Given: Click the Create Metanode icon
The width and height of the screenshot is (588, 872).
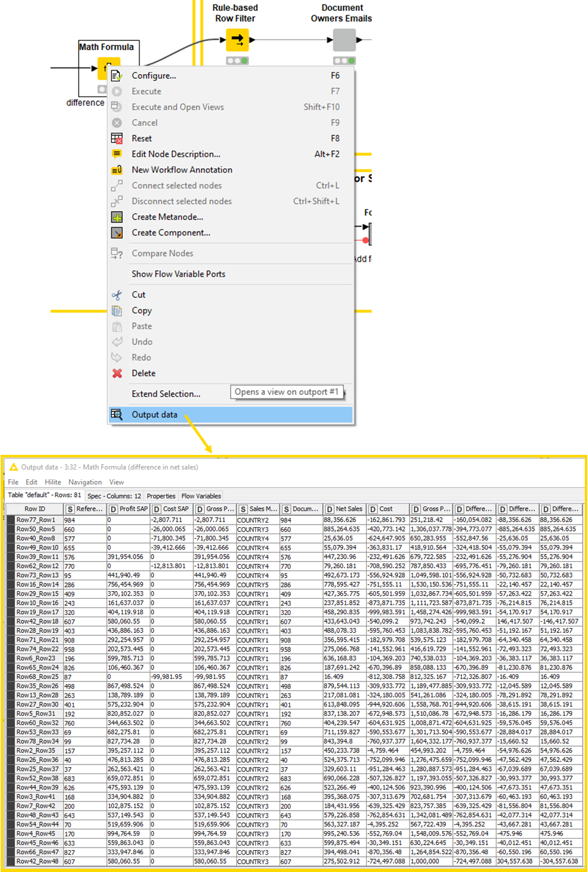Looking at the screenshot, I should point(116,217).
